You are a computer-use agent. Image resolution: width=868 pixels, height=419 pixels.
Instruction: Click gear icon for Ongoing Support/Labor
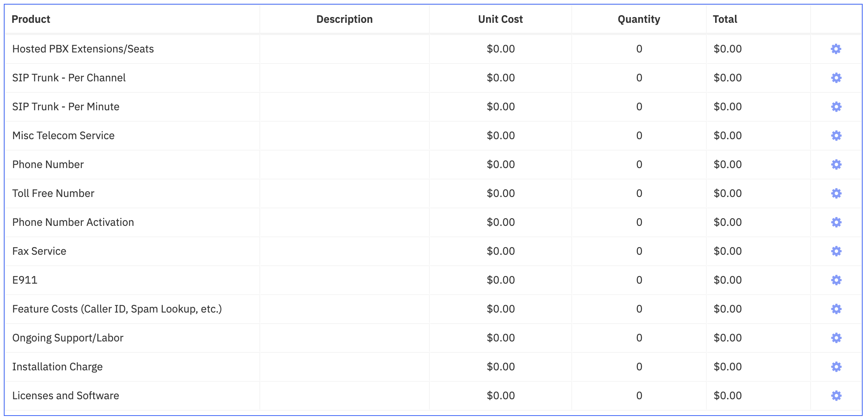click(x=836, y=338)
